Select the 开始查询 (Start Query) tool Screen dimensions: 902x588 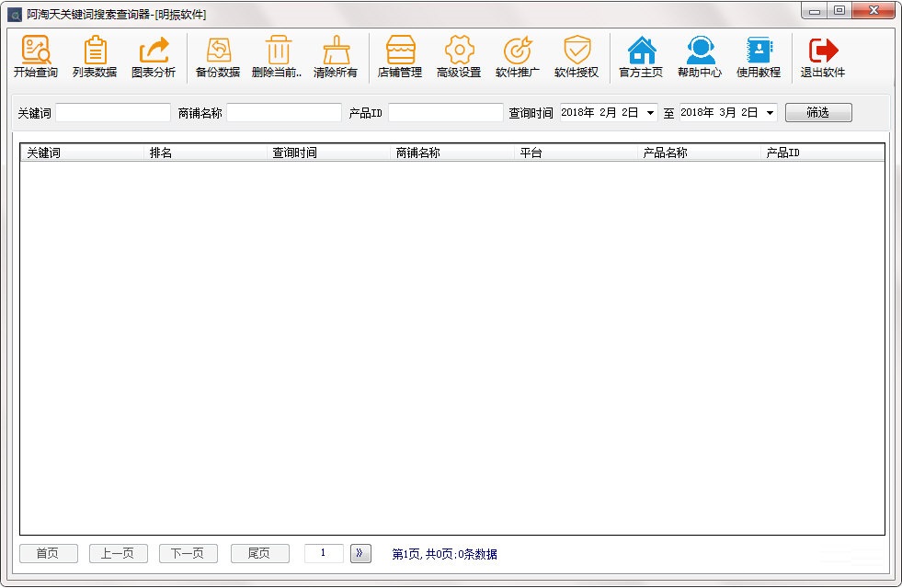point(35,57)
